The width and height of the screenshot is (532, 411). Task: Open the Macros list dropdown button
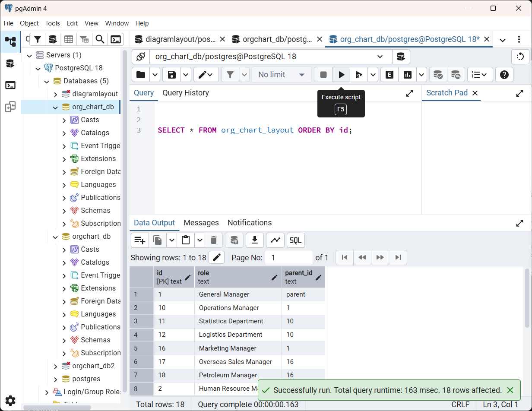[x=480, y=75]
